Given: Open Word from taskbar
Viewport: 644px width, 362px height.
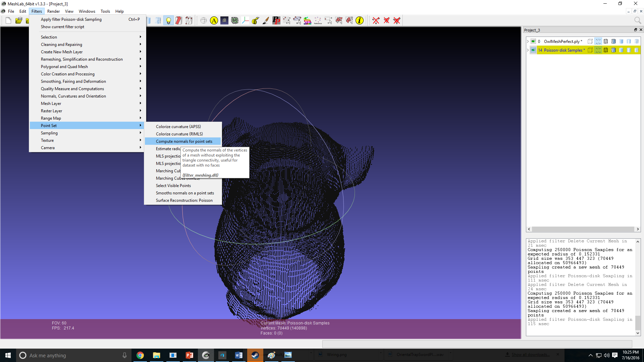Looking at the screenshot, I should point(239,355).
